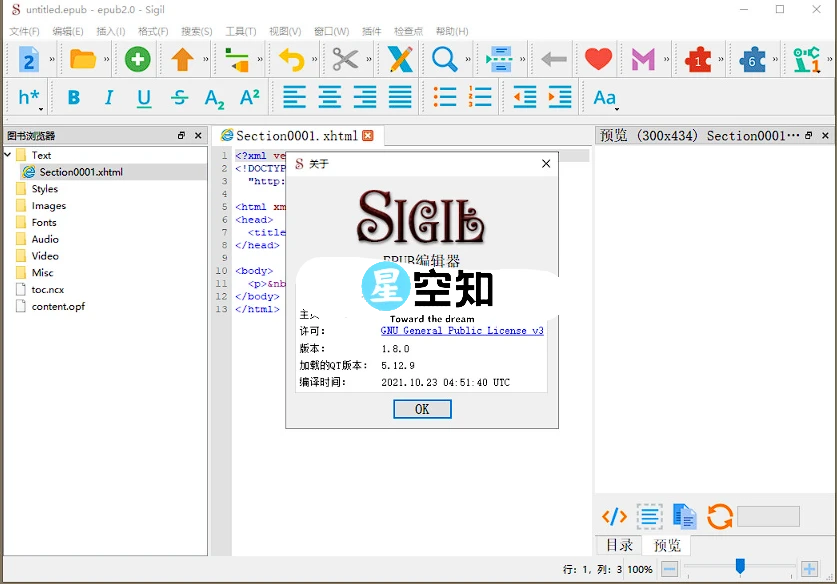The width and height of the screenshot is (837, 584).
Task: Open the 插件 menu
Action: (371, 31)
